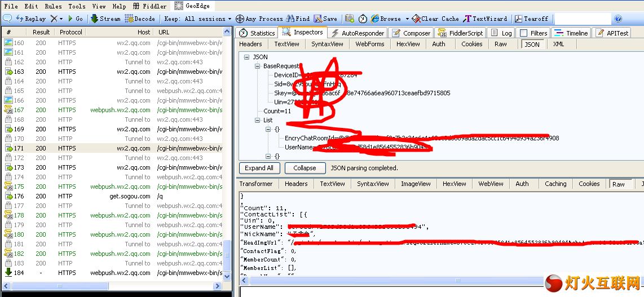644x297 pixels.
Task: Click the Browse button
Action: click(x=386, y=19)
